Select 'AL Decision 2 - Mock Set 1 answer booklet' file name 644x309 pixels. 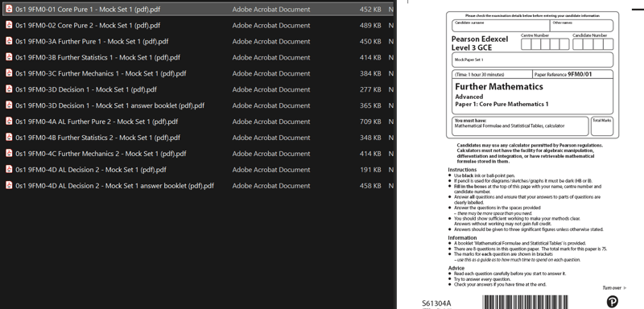pos(115,186)
